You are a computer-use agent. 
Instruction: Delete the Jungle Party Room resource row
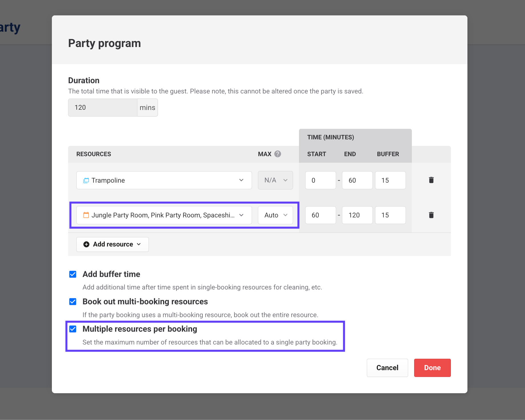click(431, 215)
